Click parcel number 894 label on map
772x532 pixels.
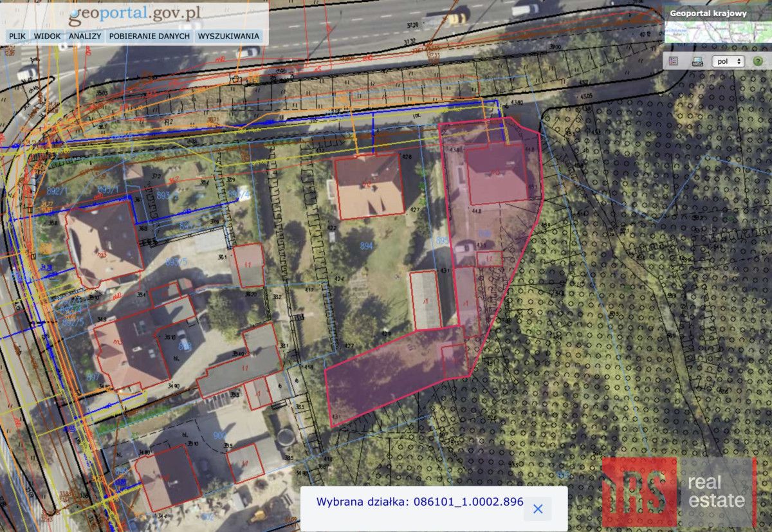point(367,246)
